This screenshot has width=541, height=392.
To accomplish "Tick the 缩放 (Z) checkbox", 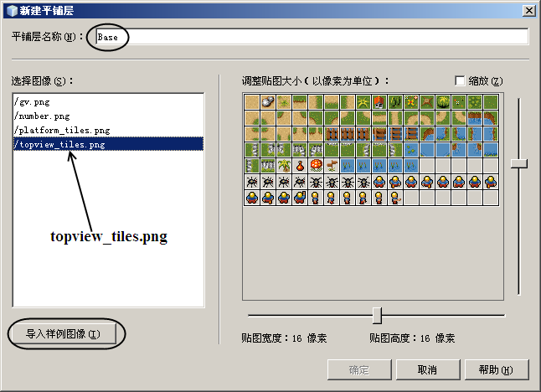I will pos(460,80).
